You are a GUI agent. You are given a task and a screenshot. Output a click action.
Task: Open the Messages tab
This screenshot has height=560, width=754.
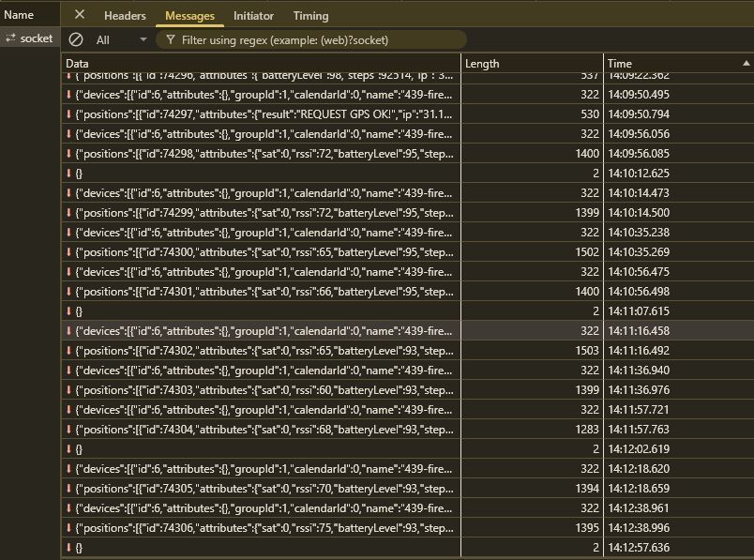[189, 16]
